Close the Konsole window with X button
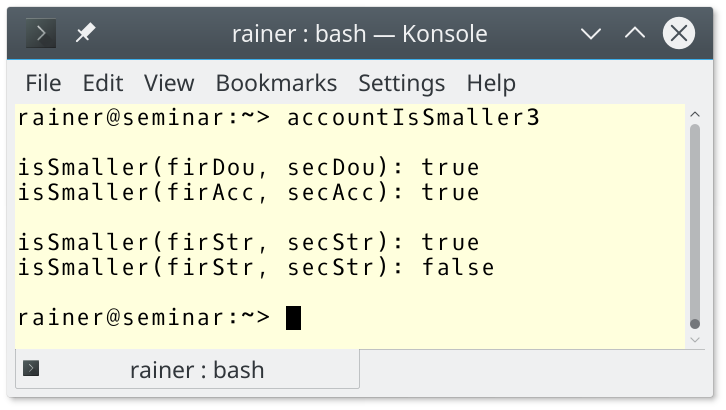 coord(679,33)
